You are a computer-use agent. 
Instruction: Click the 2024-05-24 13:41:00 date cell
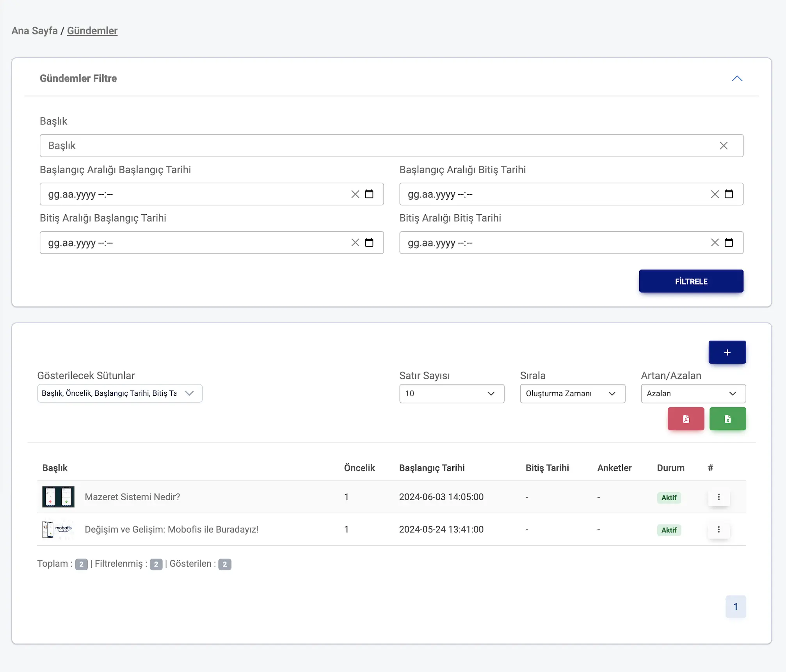tap(441, 529)
